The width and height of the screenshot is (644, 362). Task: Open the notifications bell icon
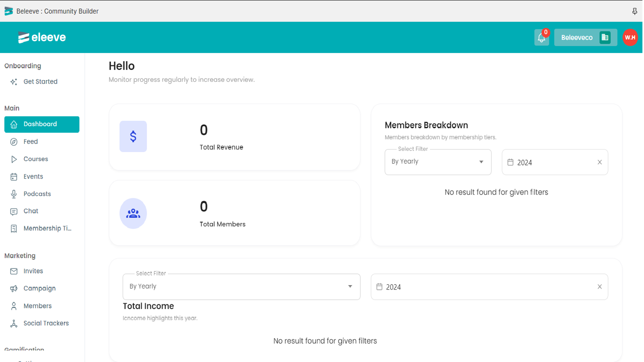pos(541,37)
